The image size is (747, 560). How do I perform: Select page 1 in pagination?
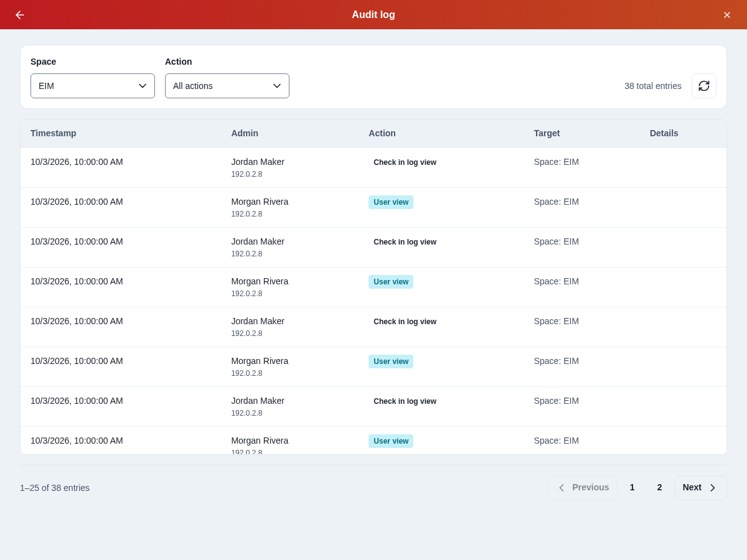click(632, 488)
